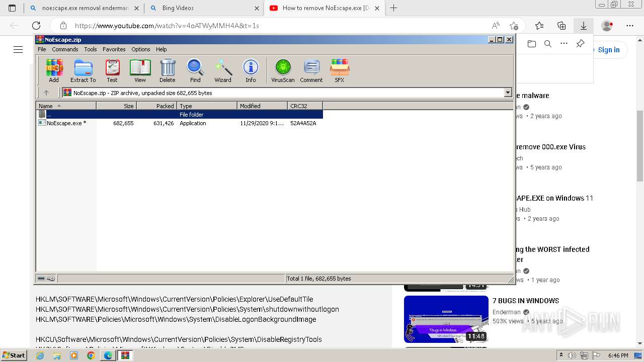
Task: Show archive Info
Action: point(251,70)
